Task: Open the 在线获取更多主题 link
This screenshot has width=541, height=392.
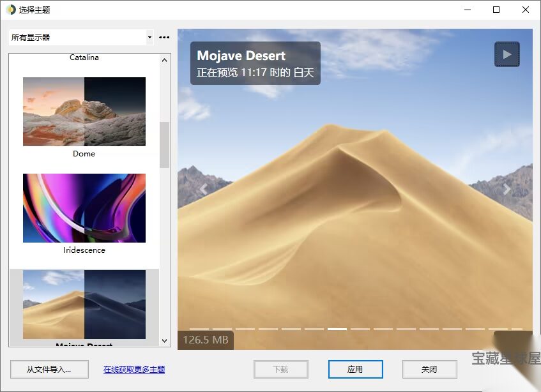Action: tap(134, 369)
